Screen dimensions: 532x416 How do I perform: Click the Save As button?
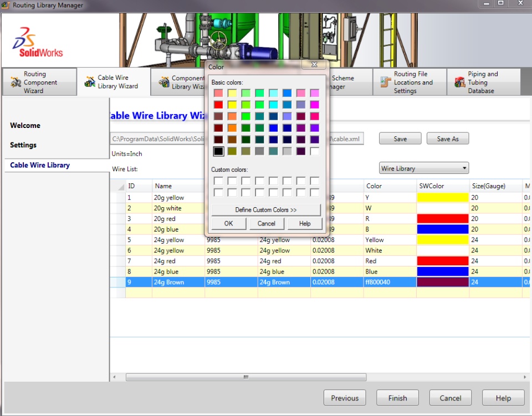448,138
